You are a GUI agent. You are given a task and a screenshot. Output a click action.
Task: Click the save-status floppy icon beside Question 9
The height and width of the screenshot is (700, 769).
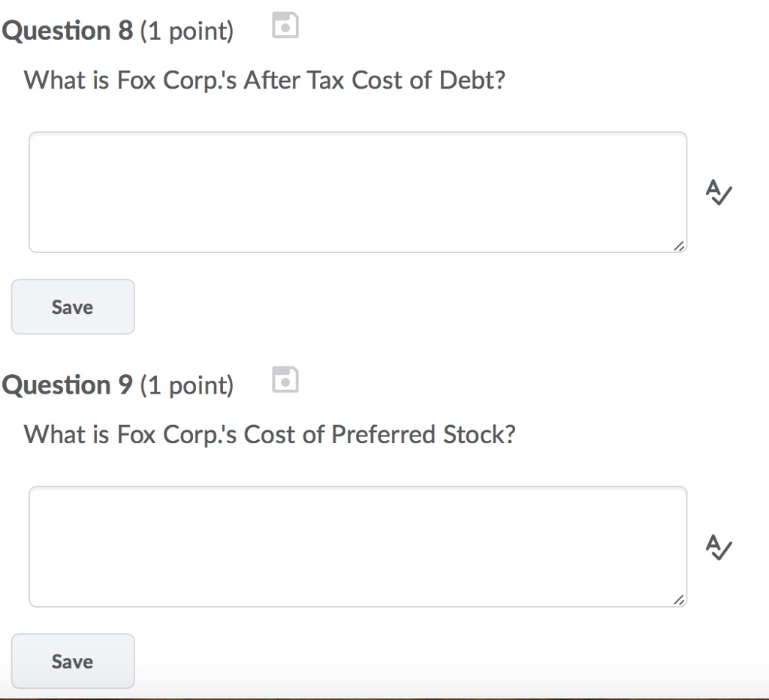[285, 380]
